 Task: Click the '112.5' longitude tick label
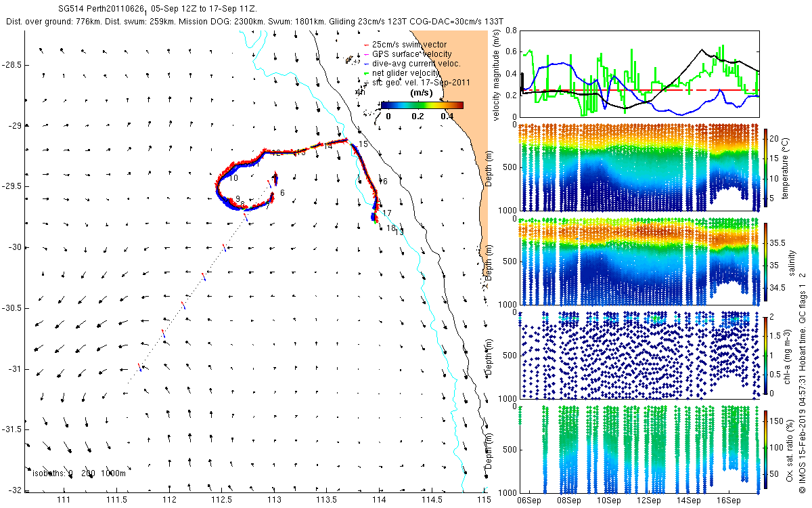[221, 500]
